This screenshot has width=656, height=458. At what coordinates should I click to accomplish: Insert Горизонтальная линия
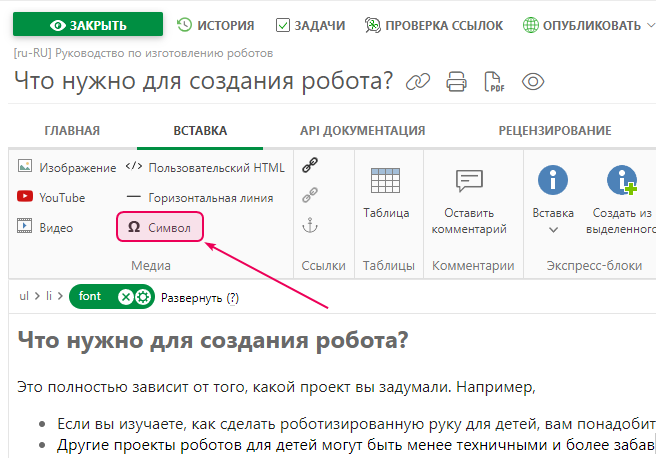coord(199,197)
